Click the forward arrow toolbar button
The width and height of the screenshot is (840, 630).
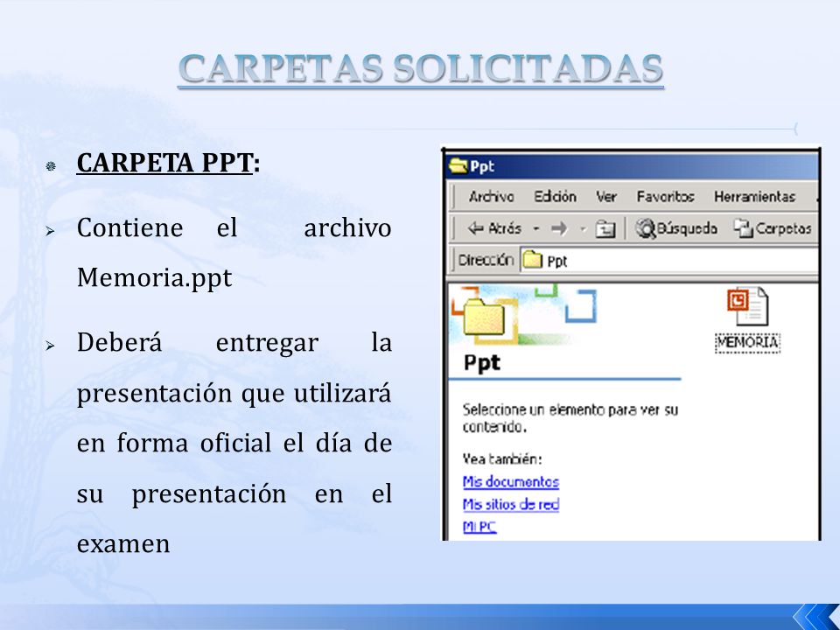point(559,228)
